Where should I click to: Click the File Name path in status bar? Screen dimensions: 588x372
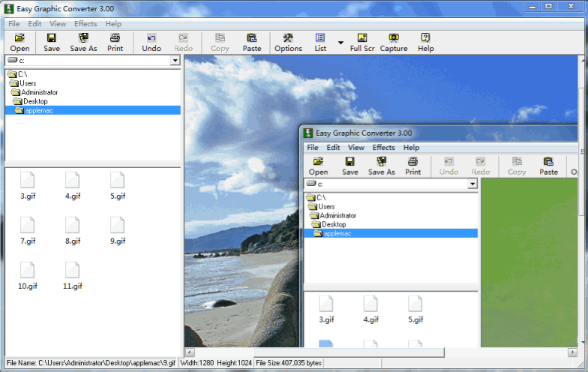click(91, 363)
